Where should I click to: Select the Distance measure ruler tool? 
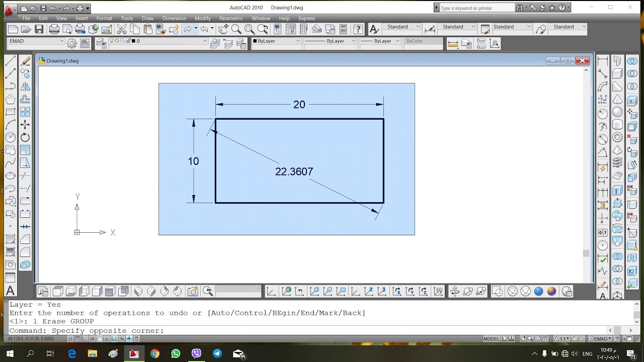click(453, 44)
